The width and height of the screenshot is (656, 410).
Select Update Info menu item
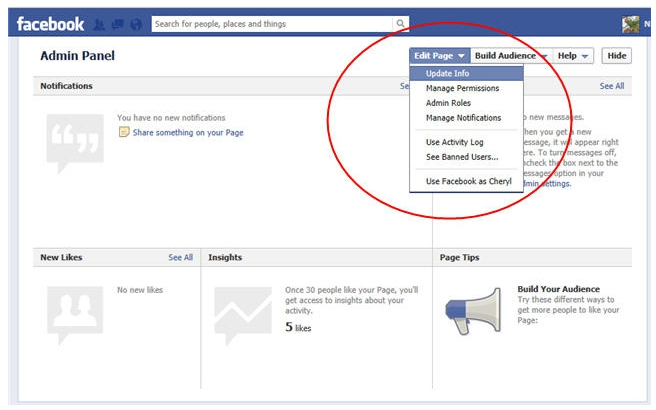click(x=466, y=73)
